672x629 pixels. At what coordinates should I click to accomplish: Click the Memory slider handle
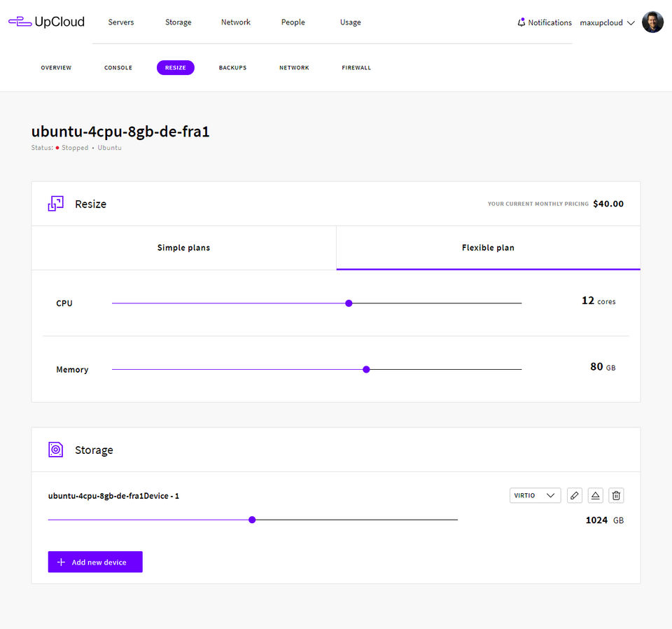coord(366,369)
